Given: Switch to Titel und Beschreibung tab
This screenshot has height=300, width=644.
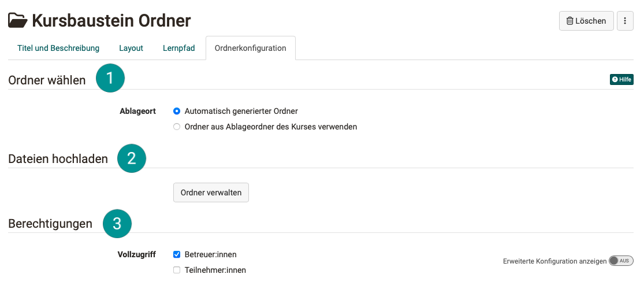Looking at the screenshot, I should [58, 48].
